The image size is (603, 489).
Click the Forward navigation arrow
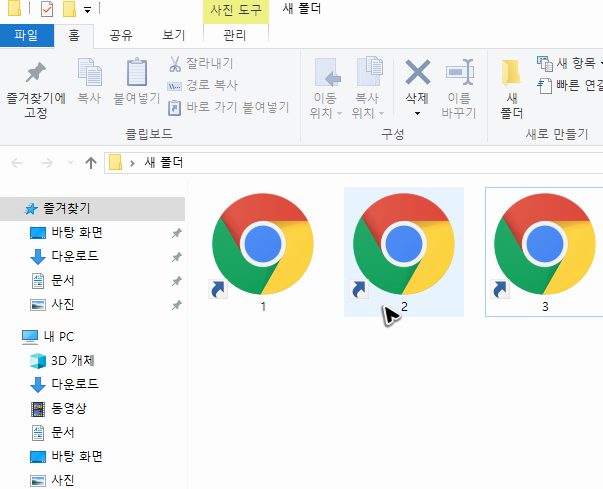point(47,163)
